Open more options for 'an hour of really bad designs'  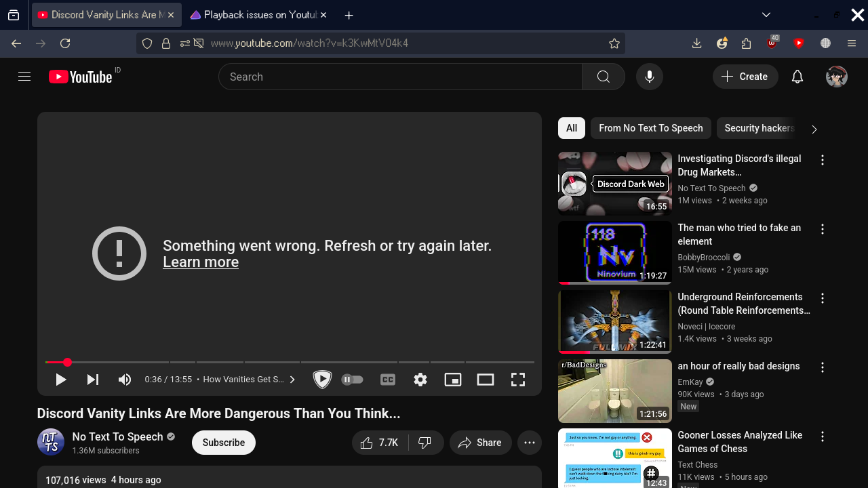pos(823,367)
